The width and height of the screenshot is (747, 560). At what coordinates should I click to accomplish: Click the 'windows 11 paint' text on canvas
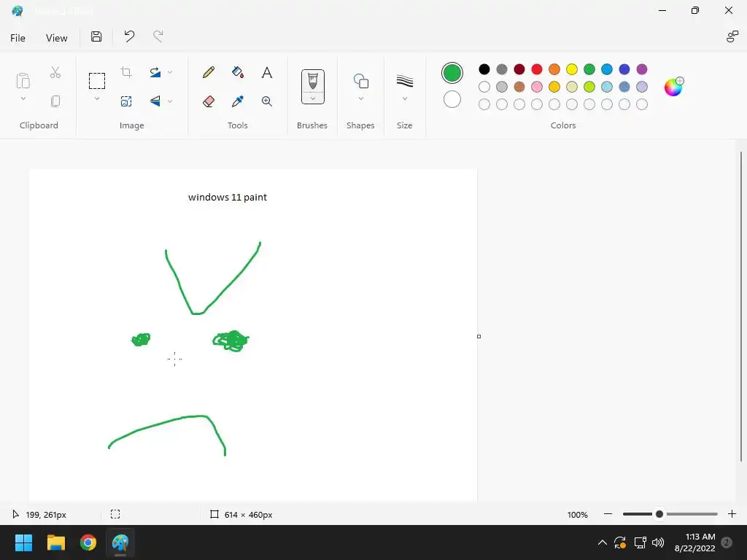coord(228,197)
